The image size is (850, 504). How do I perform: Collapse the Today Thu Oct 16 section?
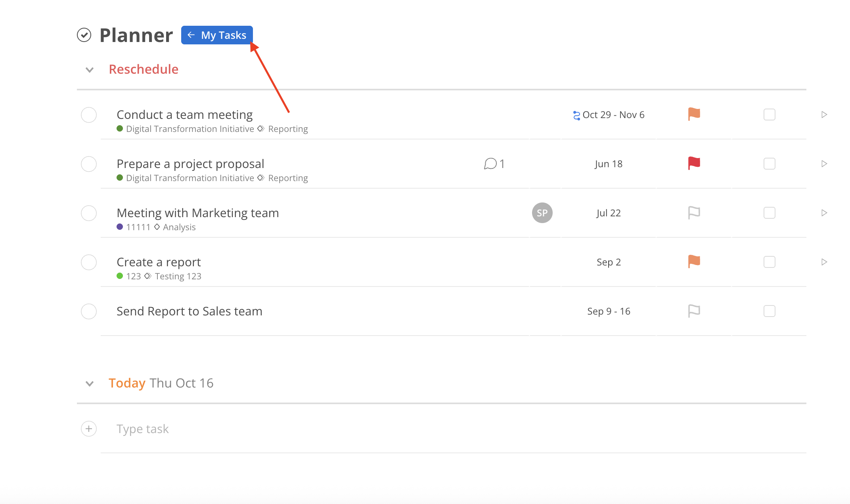coord(90,384)
